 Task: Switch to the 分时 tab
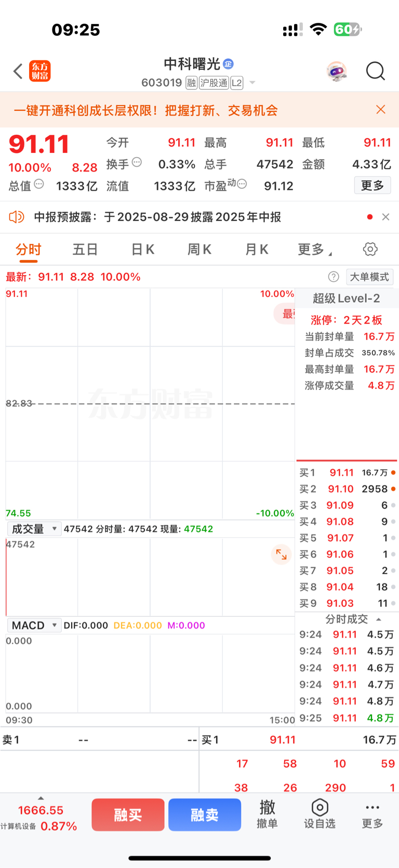[x=28, y=250]
